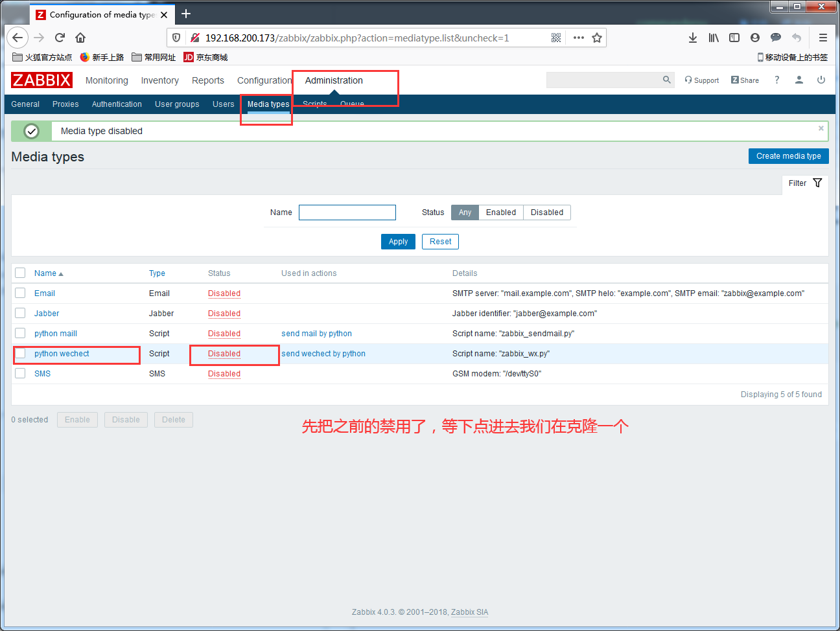
Task: Reload the page with refresh icon
Action: click(x=60, y=38)
